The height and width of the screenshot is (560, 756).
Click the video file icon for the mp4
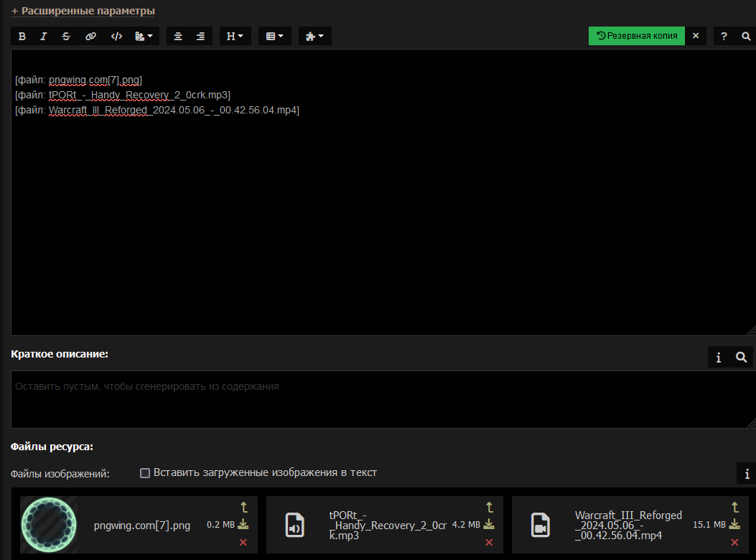tap(541, 525)
